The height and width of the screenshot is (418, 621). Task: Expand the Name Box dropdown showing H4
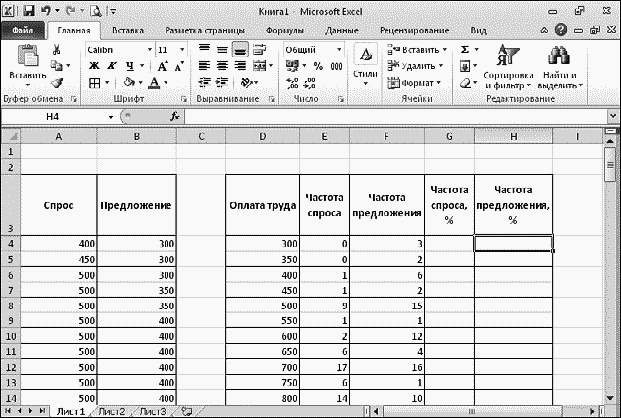(x=110, y=117)
